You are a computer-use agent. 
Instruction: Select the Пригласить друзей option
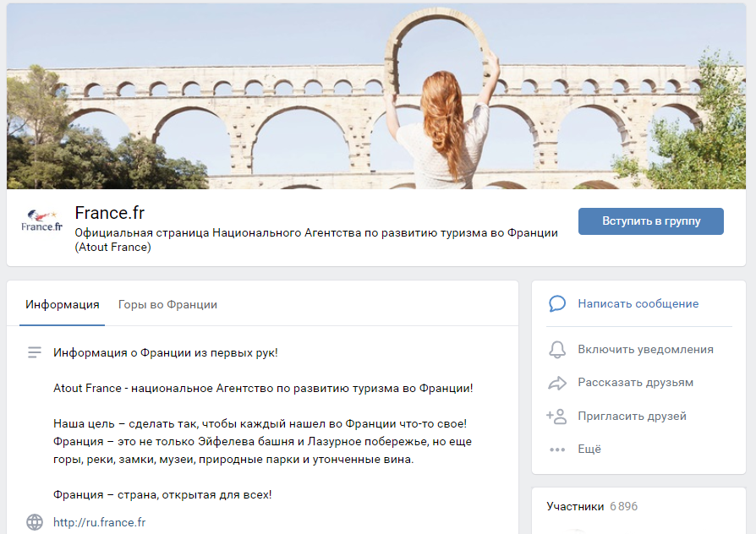632,416
